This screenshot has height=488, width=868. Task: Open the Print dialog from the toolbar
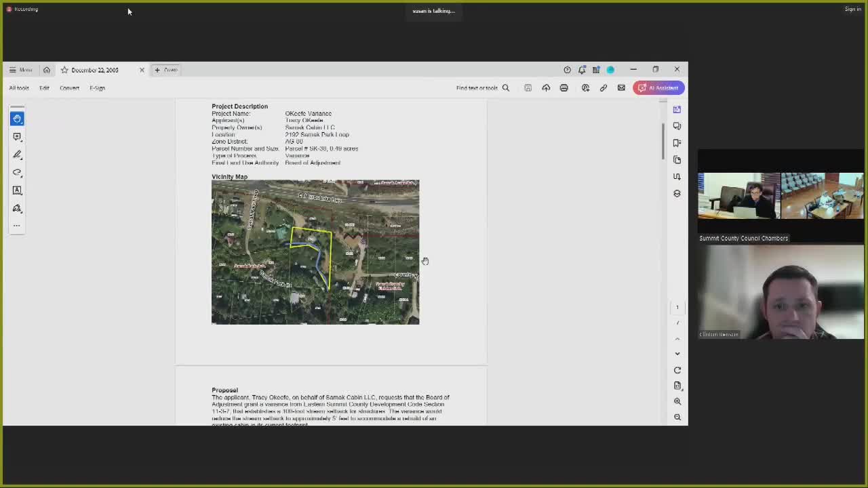(x=564, y=87)
